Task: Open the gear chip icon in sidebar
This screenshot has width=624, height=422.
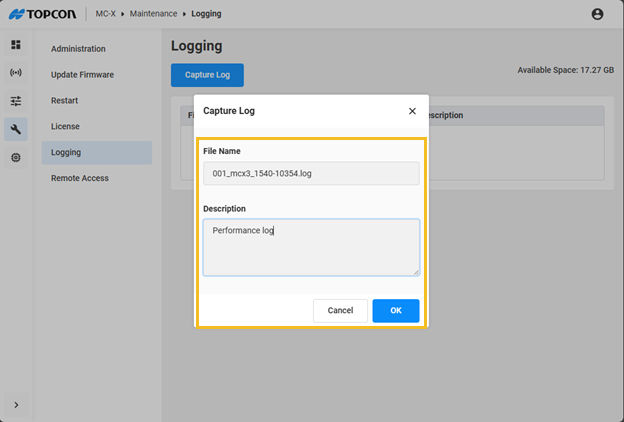Action: tap(16, 158)
